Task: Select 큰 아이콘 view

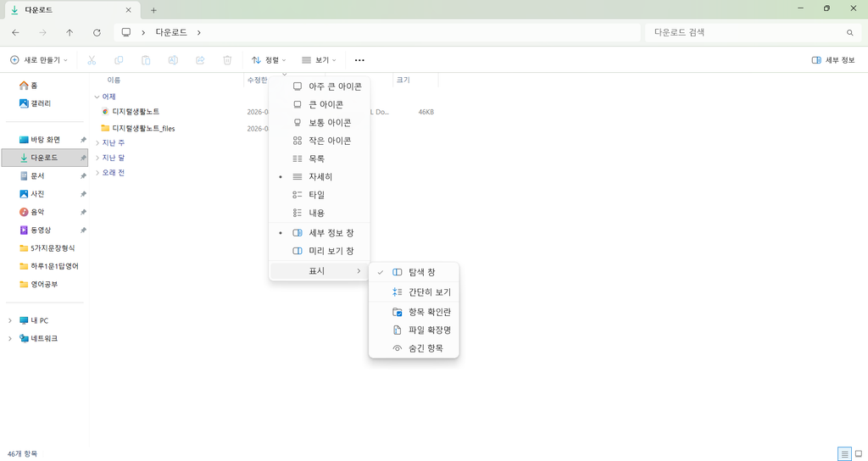Action: 320,104
